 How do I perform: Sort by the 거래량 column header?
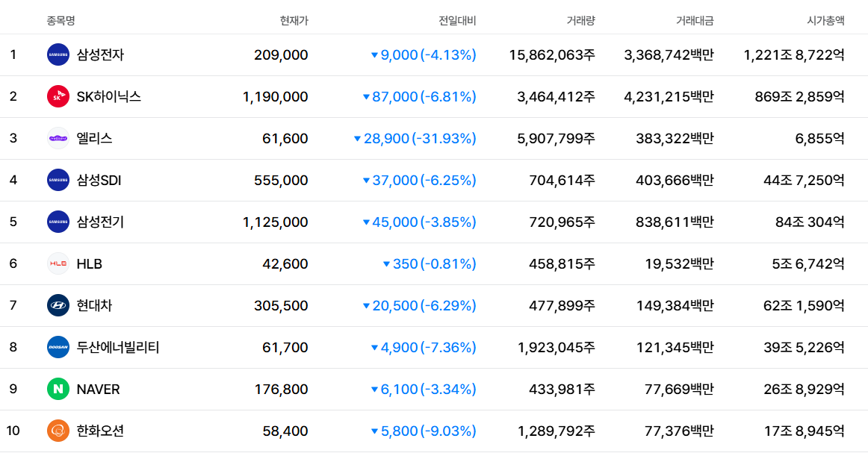pos(580,21)
